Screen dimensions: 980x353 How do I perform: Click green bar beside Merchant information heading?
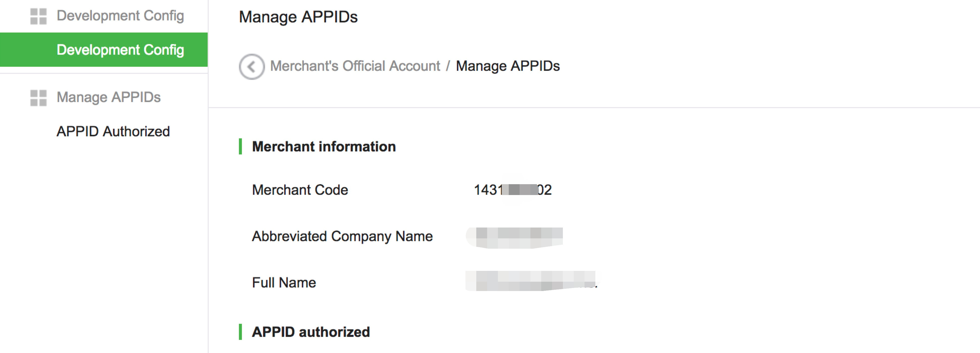[x=240, y=147]
